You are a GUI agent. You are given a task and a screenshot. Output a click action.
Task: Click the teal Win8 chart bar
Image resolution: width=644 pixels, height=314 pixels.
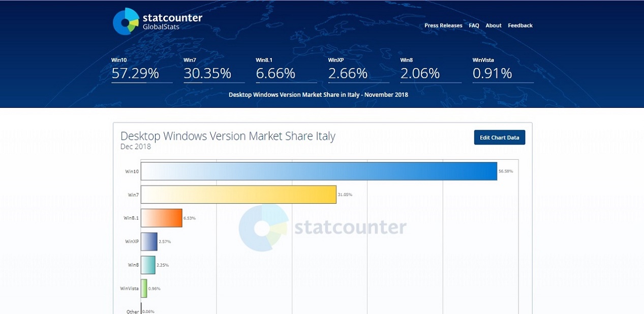pos(148,265)
